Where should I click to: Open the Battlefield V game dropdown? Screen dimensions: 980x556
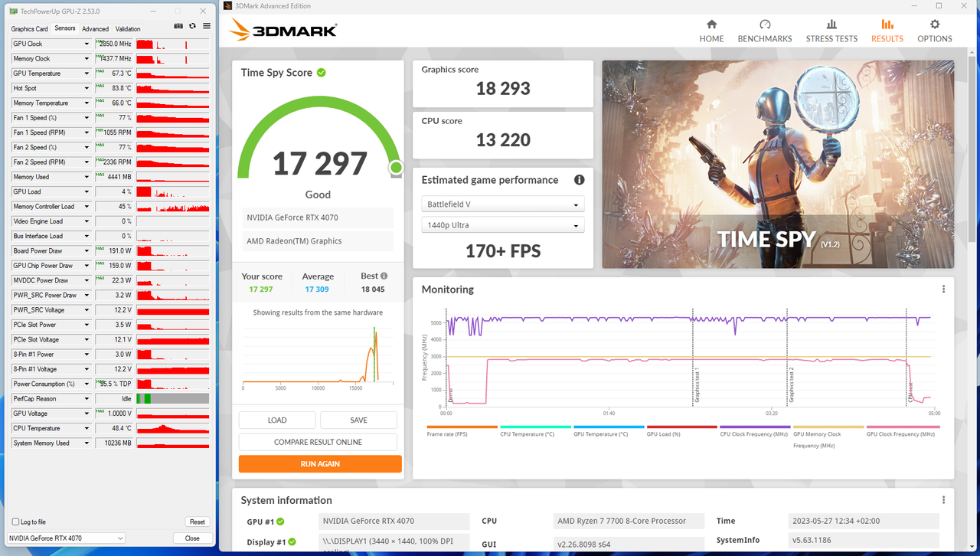pyautogui.click(x=502, y=204)
